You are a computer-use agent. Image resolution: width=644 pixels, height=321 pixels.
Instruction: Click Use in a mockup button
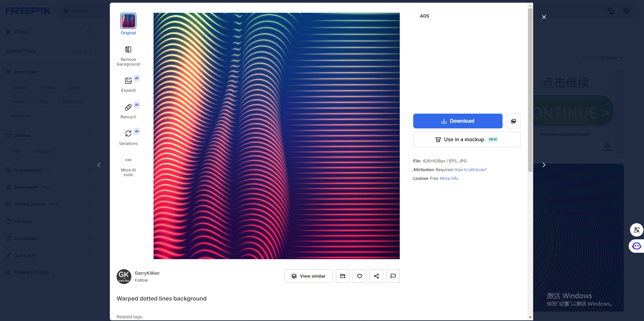pos(467,139)
